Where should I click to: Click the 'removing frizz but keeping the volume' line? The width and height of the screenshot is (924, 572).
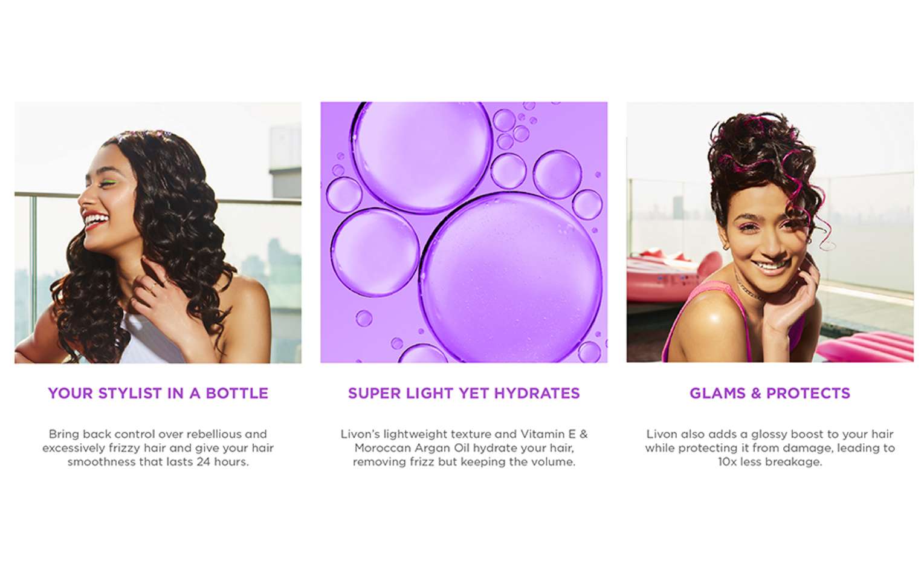pos(464,461)
